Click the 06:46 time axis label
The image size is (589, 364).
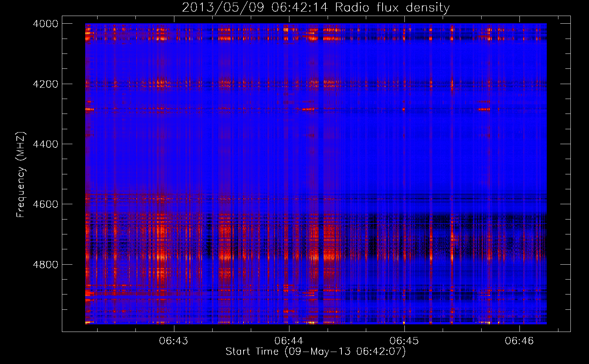(519, 341)
